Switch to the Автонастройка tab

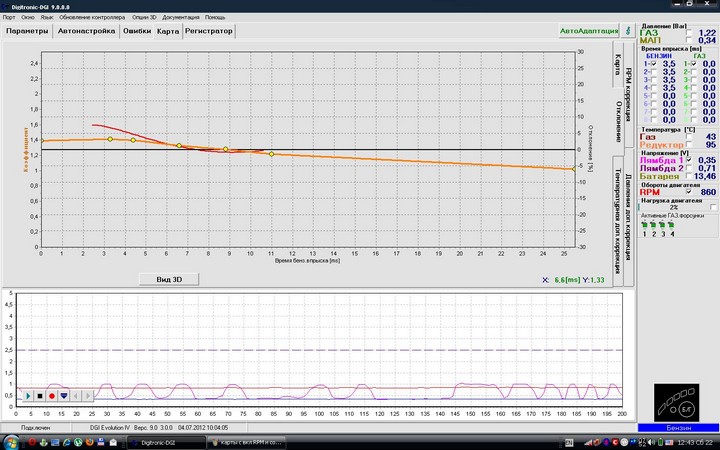(86, 31)
